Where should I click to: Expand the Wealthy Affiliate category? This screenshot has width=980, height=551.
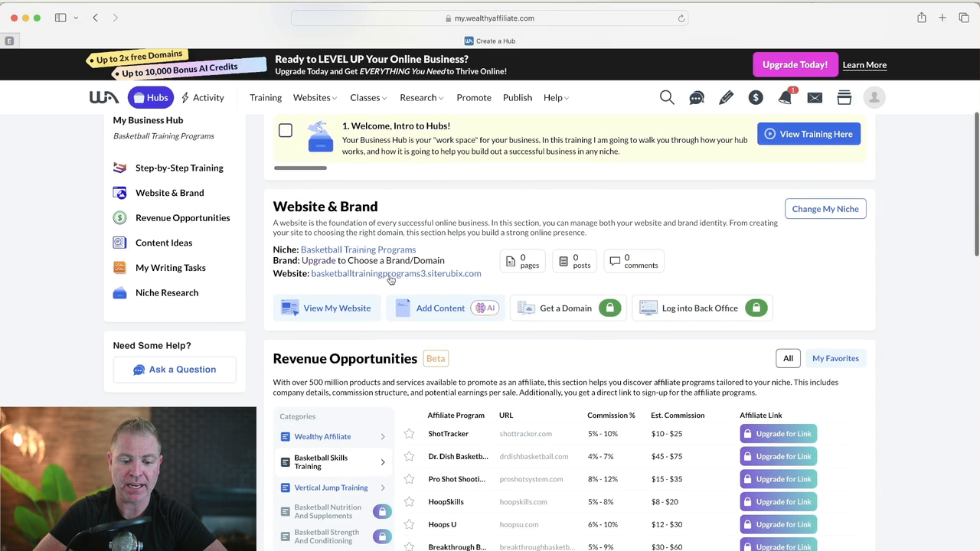click(x=332, y=436)
